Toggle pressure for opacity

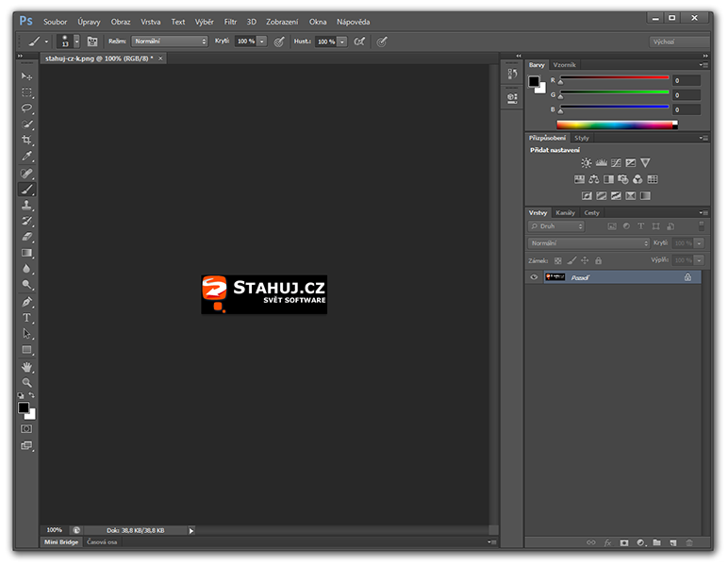(279, 42)
